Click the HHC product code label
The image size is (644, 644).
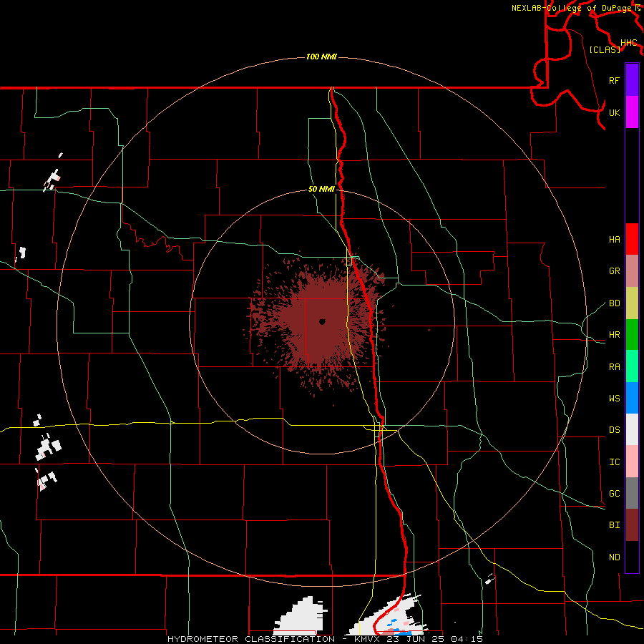pos(628,43)
